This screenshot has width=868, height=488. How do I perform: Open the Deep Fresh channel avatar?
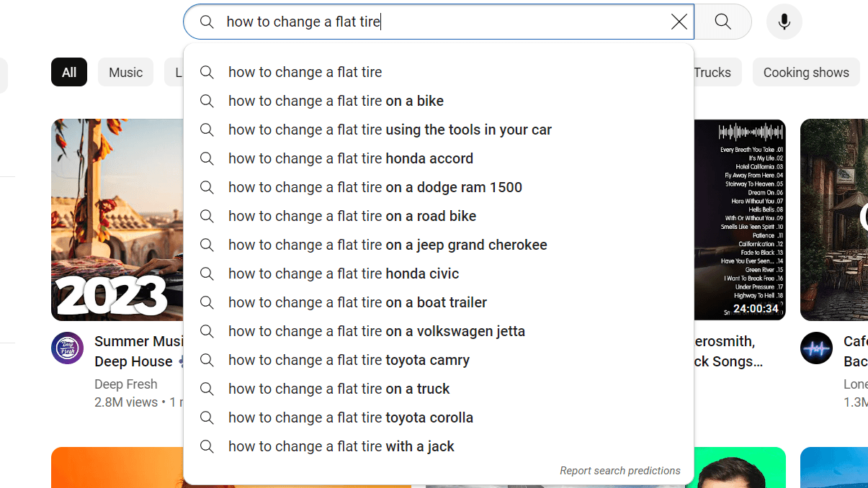[x=68, y=348]
